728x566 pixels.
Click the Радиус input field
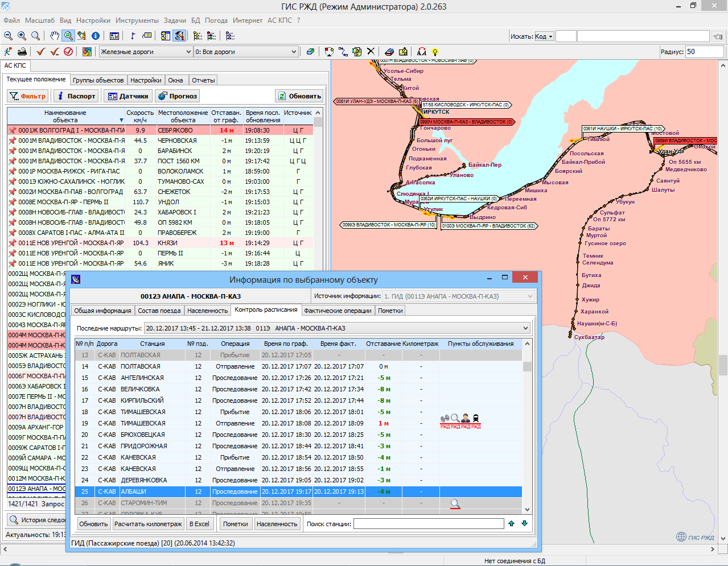pyautogui.click(x=705, y=52)
